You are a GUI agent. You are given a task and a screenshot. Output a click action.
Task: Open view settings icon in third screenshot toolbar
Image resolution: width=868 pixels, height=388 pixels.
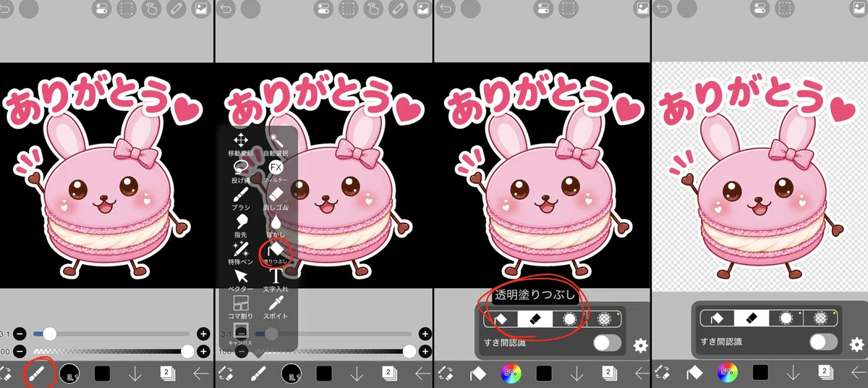pyautogui.click(x=544, y=9)
